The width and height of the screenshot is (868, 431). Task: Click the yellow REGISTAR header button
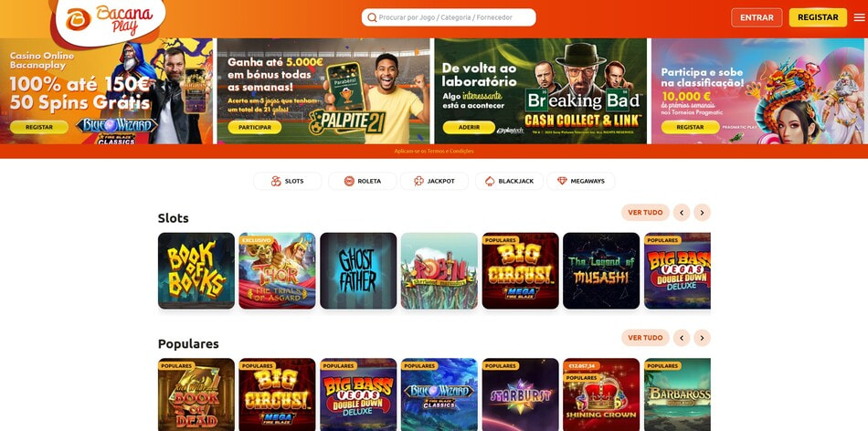click(818, 17)
